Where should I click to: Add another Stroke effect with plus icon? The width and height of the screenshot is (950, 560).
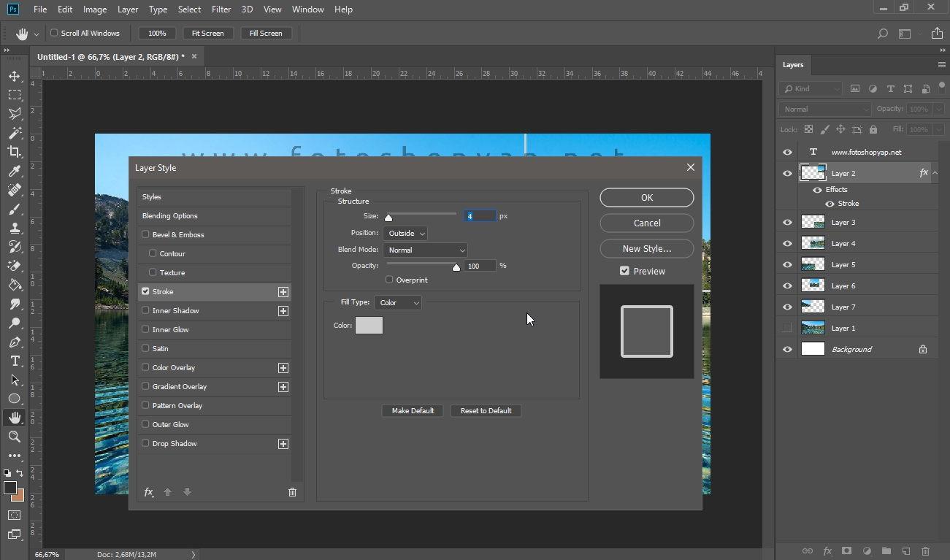pos(283,292)
